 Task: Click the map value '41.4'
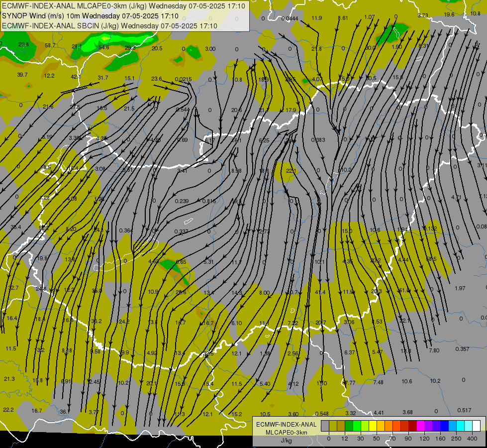320,292
